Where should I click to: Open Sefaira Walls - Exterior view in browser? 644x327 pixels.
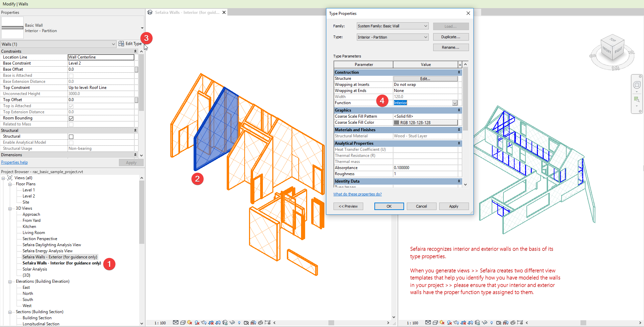coord(60,257)
